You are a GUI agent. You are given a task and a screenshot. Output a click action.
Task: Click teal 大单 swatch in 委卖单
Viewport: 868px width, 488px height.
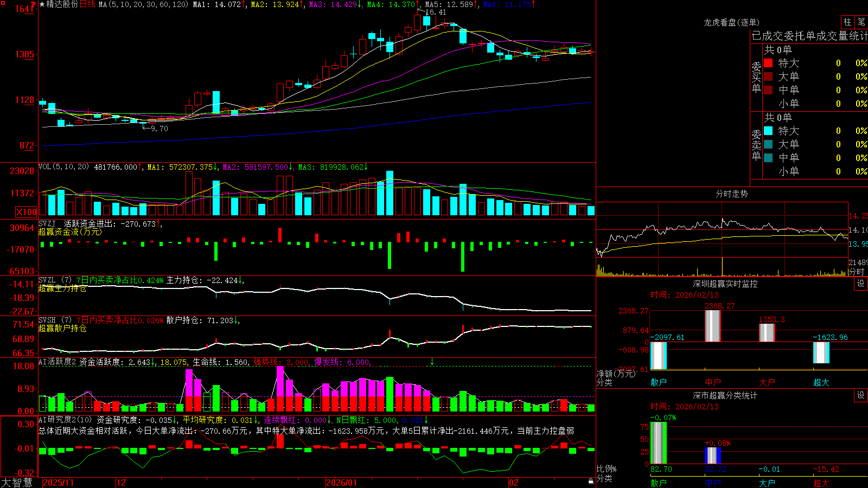click(768, 144)
